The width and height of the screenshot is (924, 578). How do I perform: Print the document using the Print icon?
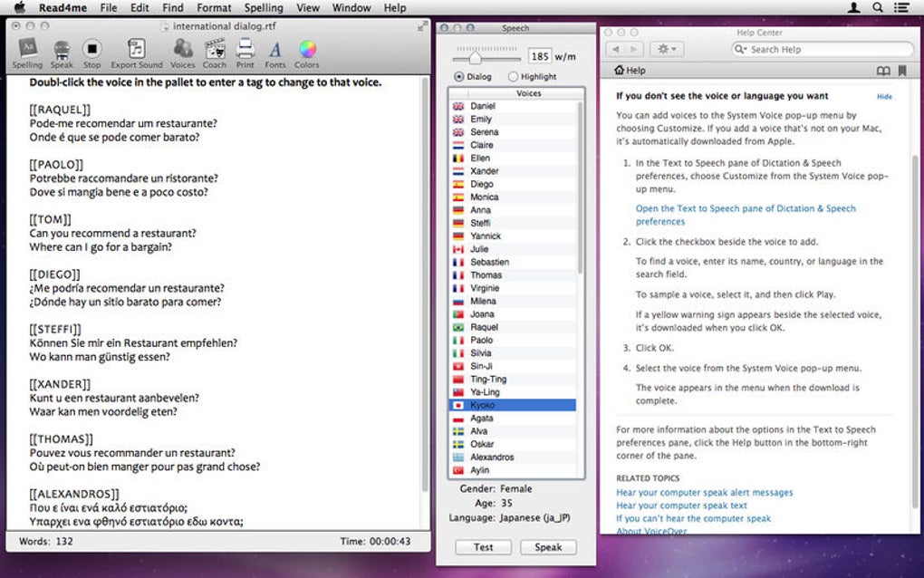coord(245,50)
